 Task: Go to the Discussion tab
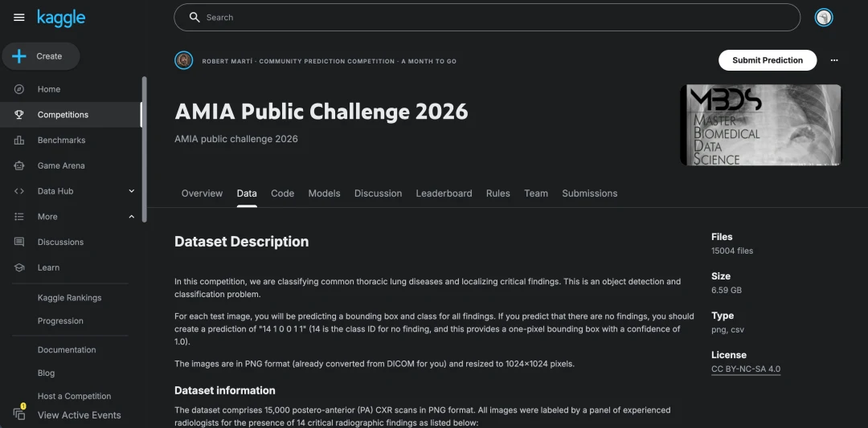tap(378, 194)
